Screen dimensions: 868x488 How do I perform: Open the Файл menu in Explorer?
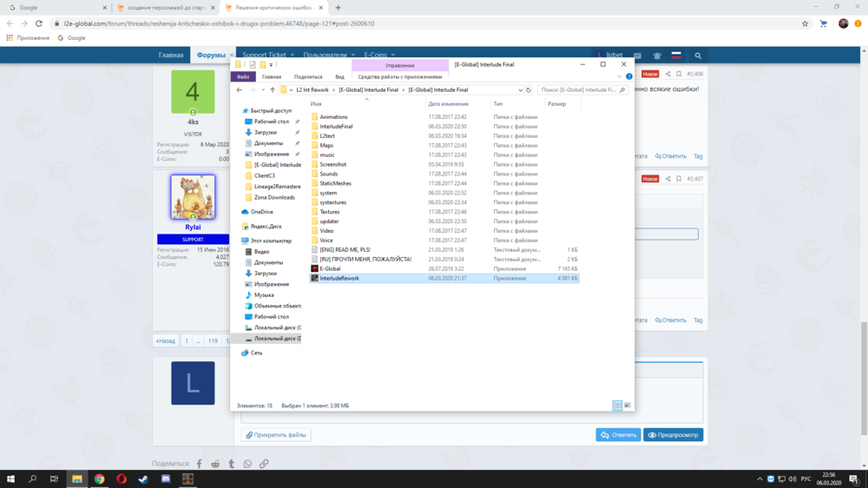[243, 76]
